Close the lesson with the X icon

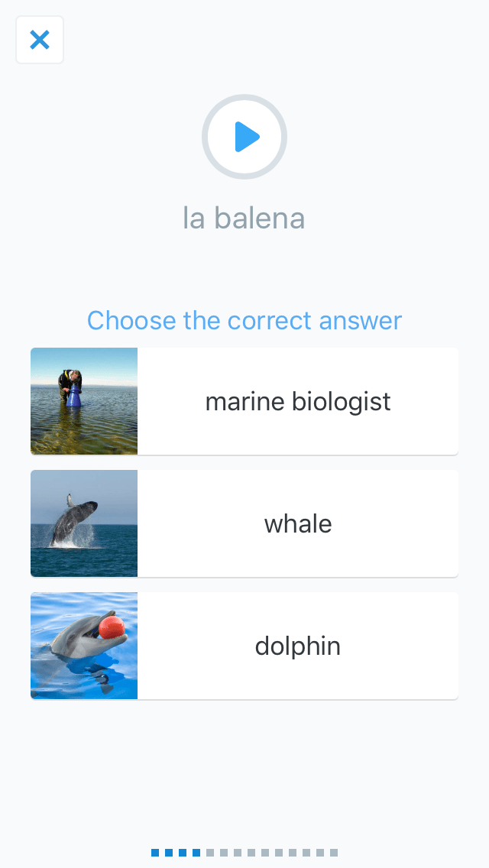click(39, 39)
